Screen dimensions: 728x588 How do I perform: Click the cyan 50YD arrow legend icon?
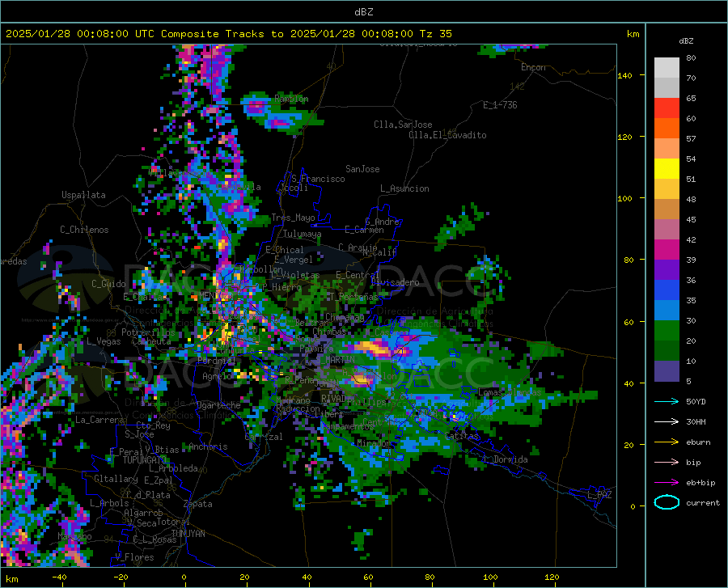point(667,401)
